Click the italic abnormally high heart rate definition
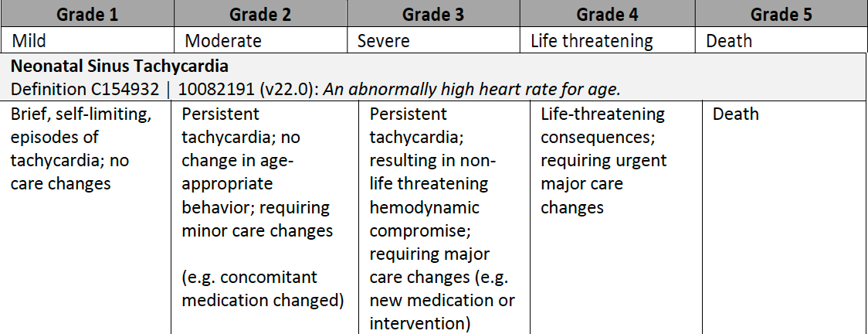Screen dimensions: 868x334 click(x=471, y=88)
